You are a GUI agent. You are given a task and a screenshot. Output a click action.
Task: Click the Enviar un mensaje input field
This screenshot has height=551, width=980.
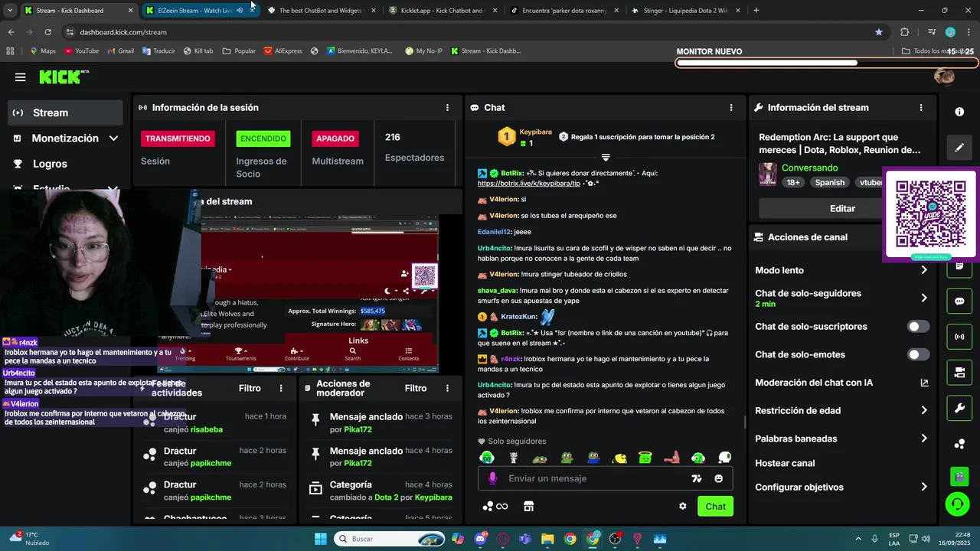point(593,478)
